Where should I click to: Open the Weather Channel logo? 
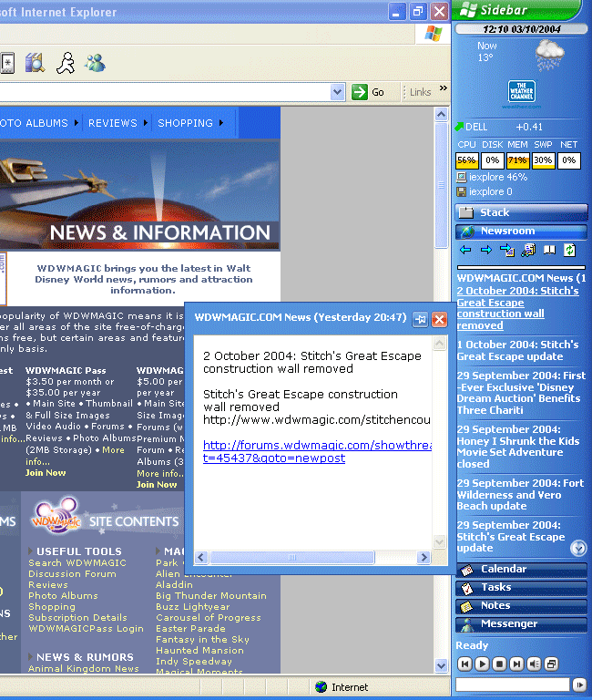(521, 94)
